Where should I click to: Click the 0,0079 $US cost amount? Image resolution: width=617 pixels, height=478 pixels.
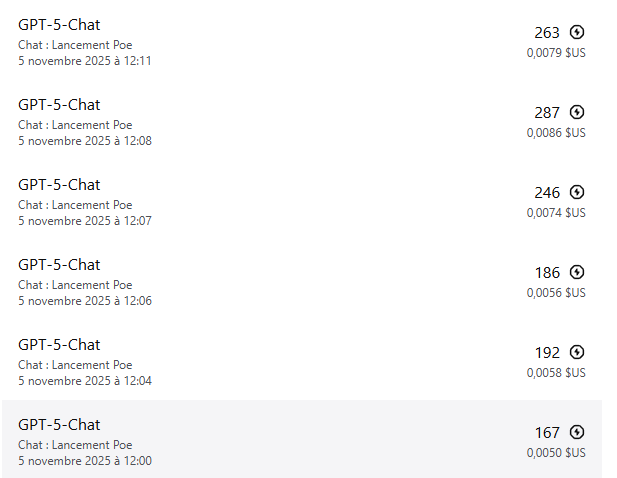(556, 53)
